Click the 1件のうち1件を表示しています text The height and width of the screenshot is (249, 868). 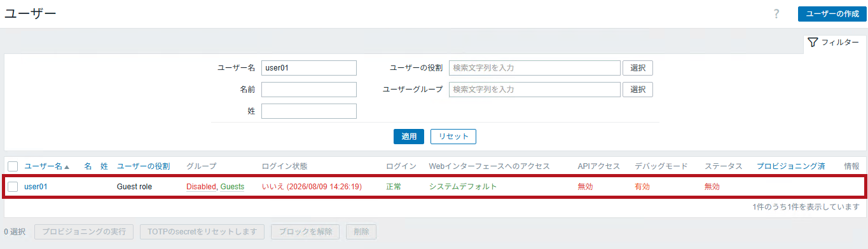(806, 207)
